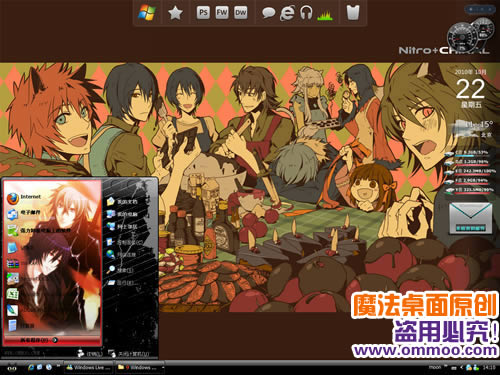The height and width of the screenshot is (375, 500).
Task: Click the Windows logo in the top dock
Action: coord(147,13)
